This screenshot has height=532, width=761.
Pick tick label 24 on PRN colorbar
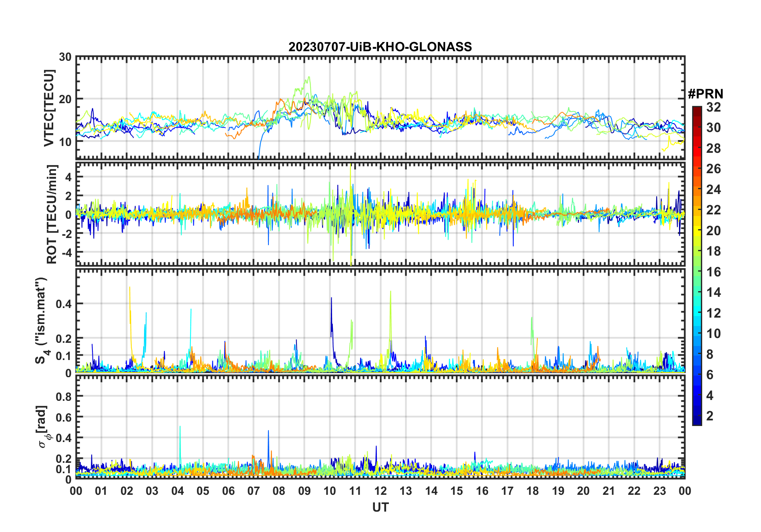click(714, 190)
